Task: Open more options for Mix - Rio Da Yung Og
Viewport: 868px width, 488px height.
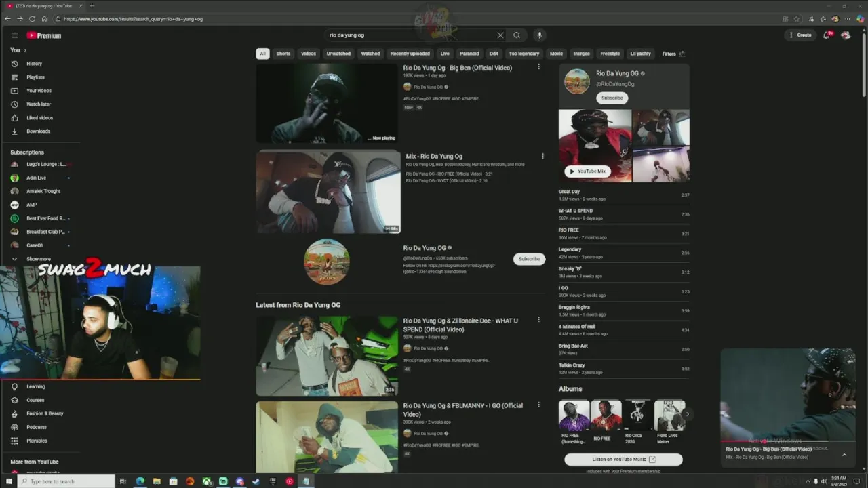Action: click(542, 156)
